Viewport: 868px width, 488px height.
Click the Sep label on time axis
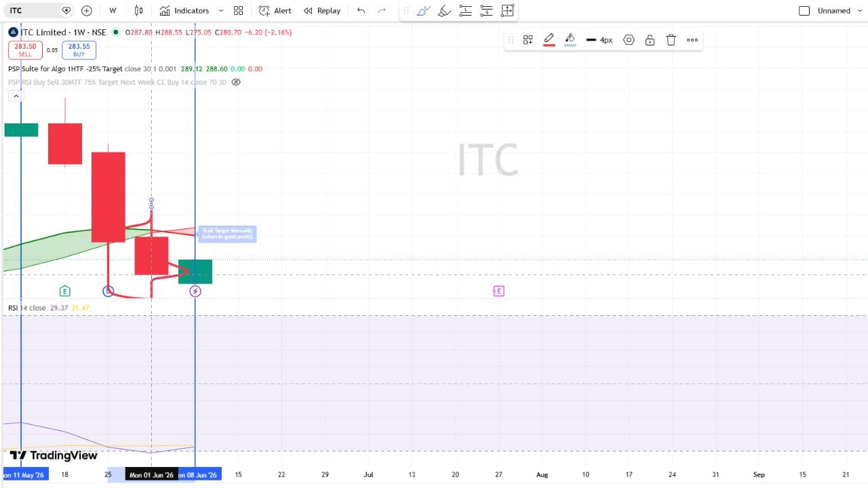coord(759,475)
